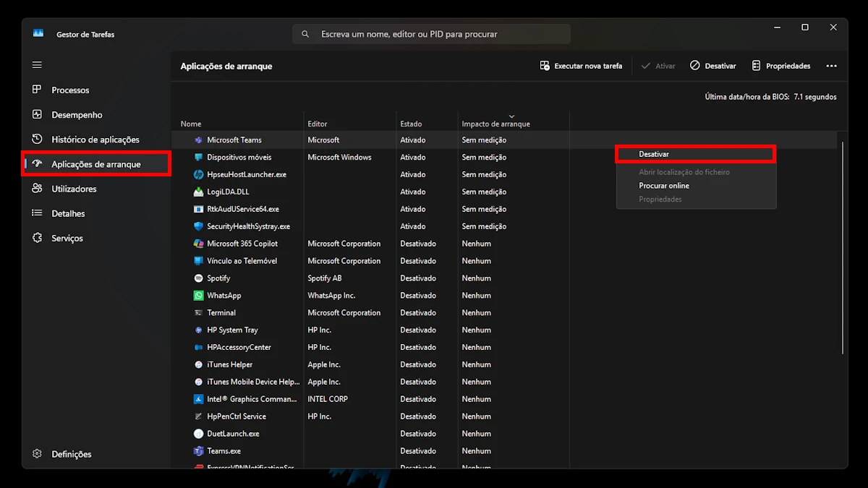This screenshot has height=488, width=868.
Task: Open the Processos page icon
Action: tap(37, 90)
